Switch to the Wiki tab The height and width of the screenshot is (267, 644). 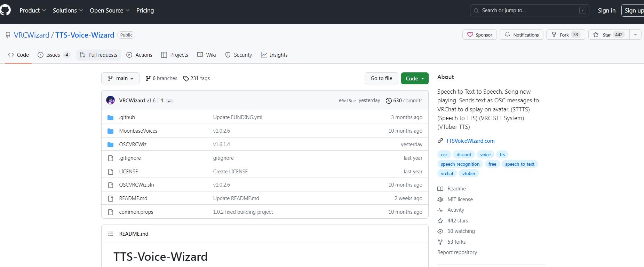coord(207,55)
